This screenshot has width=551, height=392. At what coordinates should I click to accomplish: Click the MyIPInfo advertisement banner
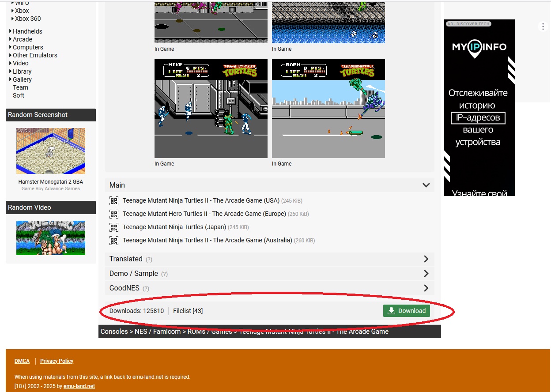point(479,108)
